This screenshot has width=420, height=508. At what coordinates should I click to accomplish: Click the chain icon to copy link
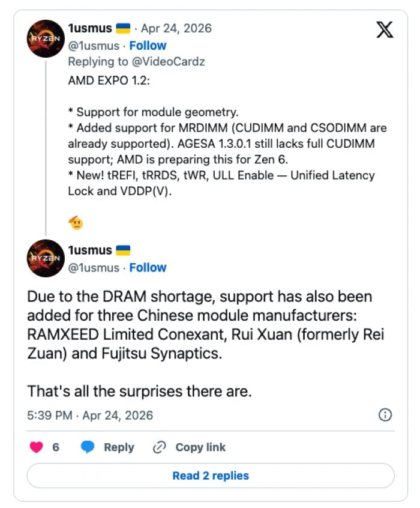click(160, 447)
